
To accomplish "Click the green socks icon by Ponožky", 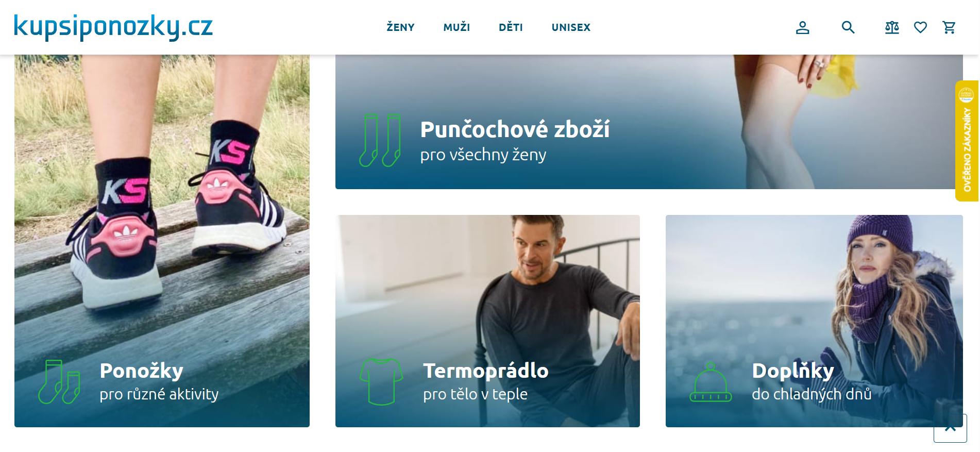I will [59, 382].
